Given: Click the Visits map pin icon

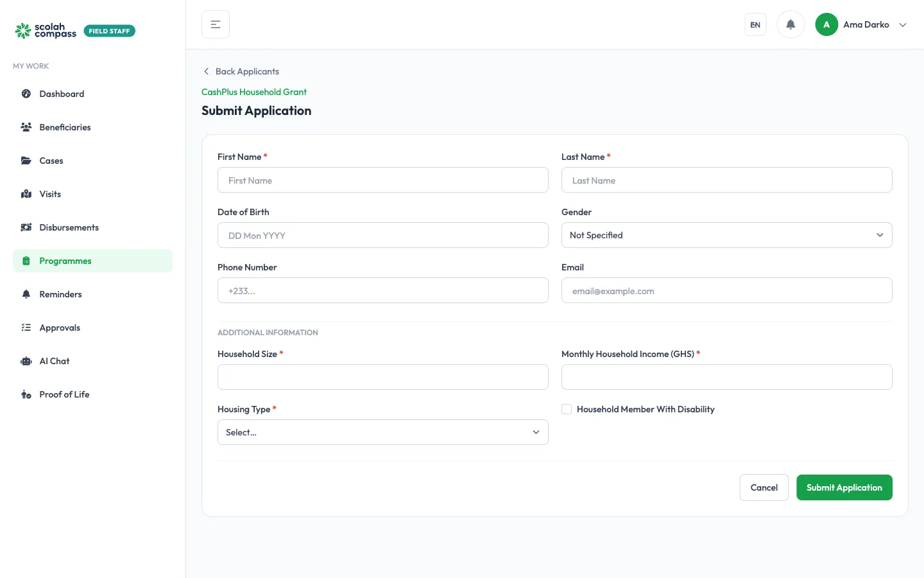Looking at the screenshot, I should pyautogui.click(x=26, y=194).
